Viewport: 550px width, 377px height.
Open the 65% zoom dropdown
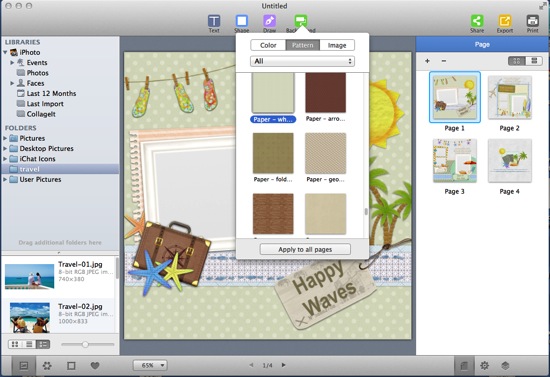pos(150,365)
